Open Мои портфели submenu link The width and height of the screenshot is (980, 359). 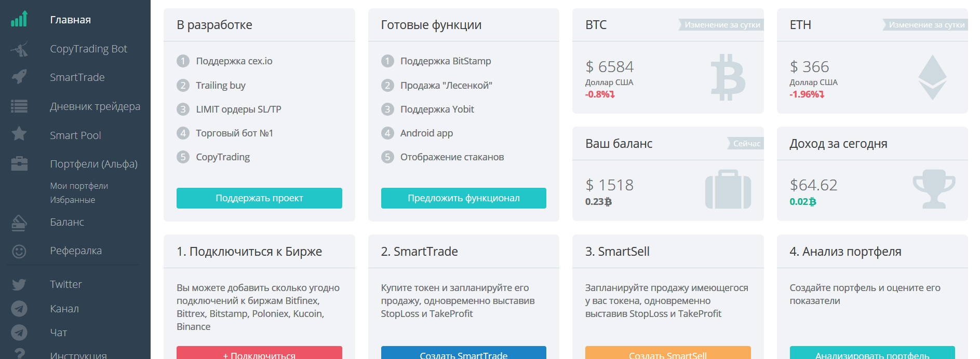[79, 186]
